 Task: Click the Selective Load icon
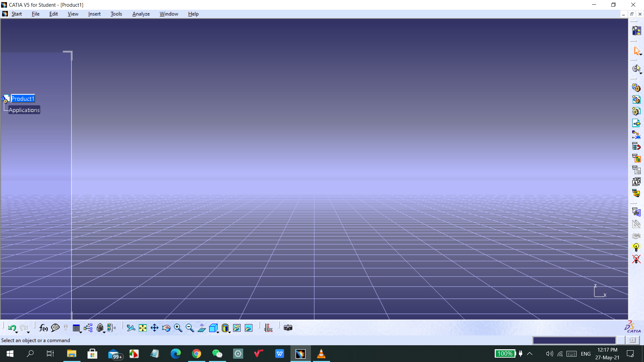point(636,170)
